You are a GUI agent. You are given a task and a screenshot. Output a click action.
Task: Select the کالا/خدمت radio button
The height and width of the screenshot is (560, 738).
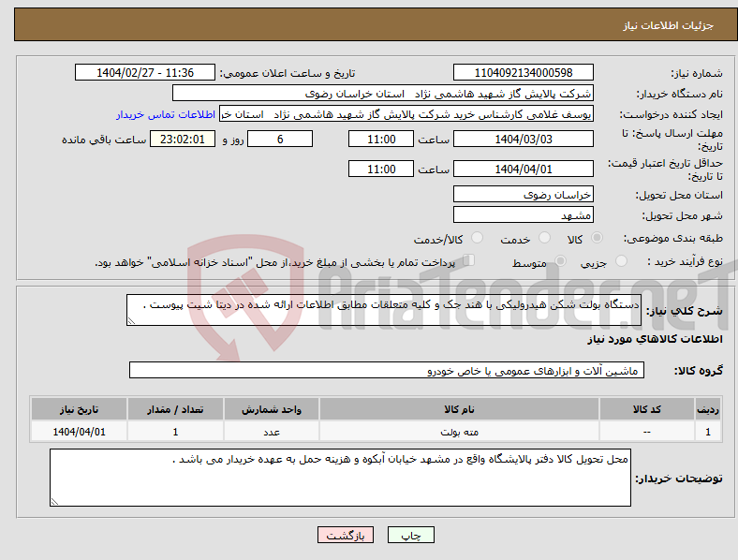(478, 238)
